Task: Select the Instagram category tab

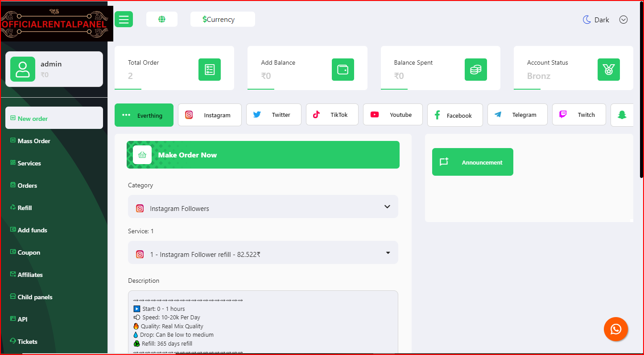Action: (x=210, y=115)
